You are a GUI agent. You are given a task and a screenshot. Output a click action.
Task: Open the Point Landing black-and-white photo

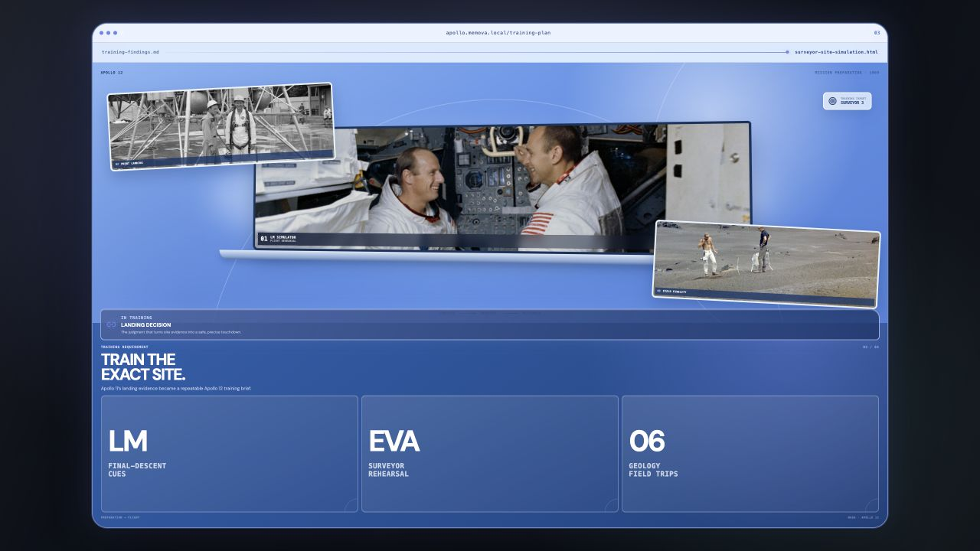pyautogui.click(x=221, y=126)
